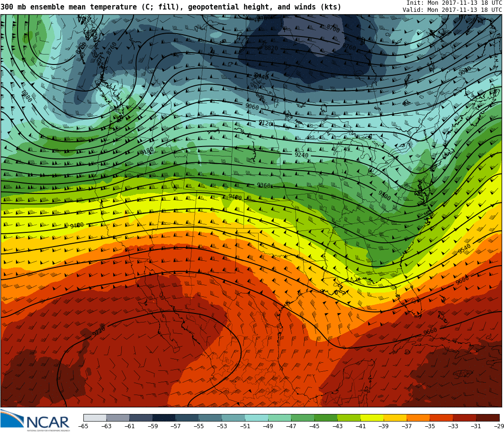Image resolution: width=504 pixels, height=432 pixels.
Task: Click the yellow swatch between -41 and -39
Action: (372, 417)
